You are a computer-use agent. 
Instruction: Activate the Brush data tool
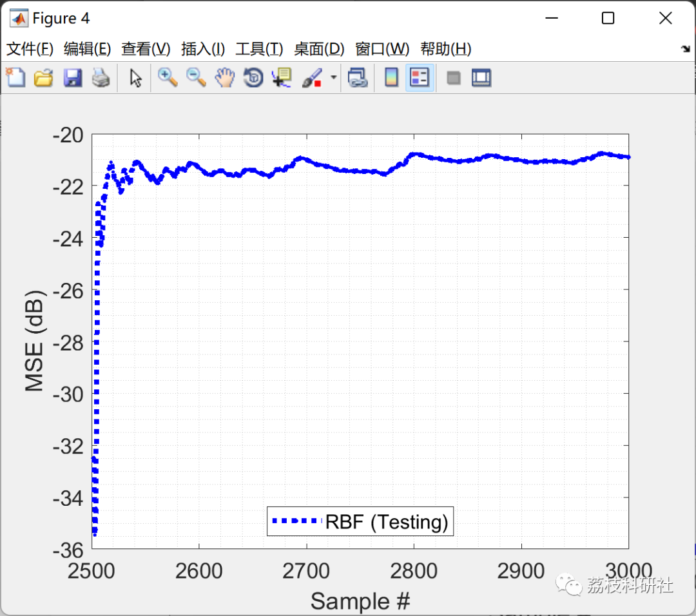312,78
